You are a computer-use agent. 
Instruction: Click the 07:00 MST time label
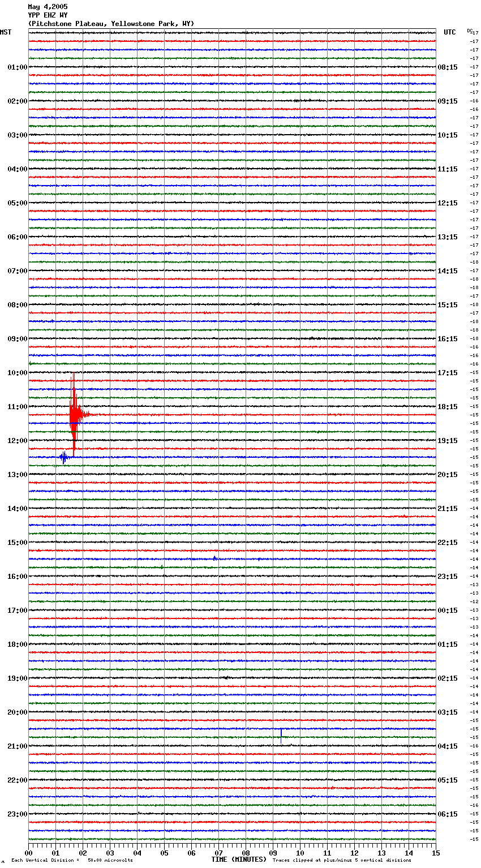pyautogui.click(x=18, y=271)
